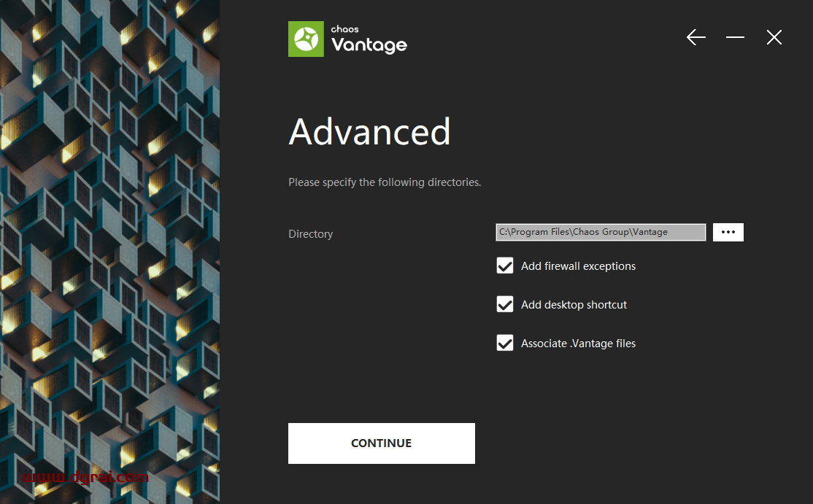Toggle the Associate .Vantage files checkbox
The image size is (813, 504).
[x=504, y=343]
